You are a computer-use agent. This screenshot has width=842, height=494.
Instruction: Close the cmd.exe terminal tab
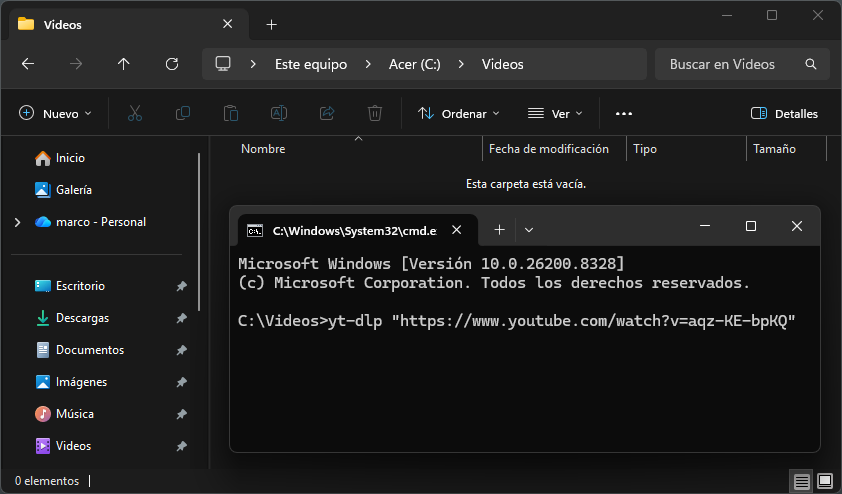point(456,230)
